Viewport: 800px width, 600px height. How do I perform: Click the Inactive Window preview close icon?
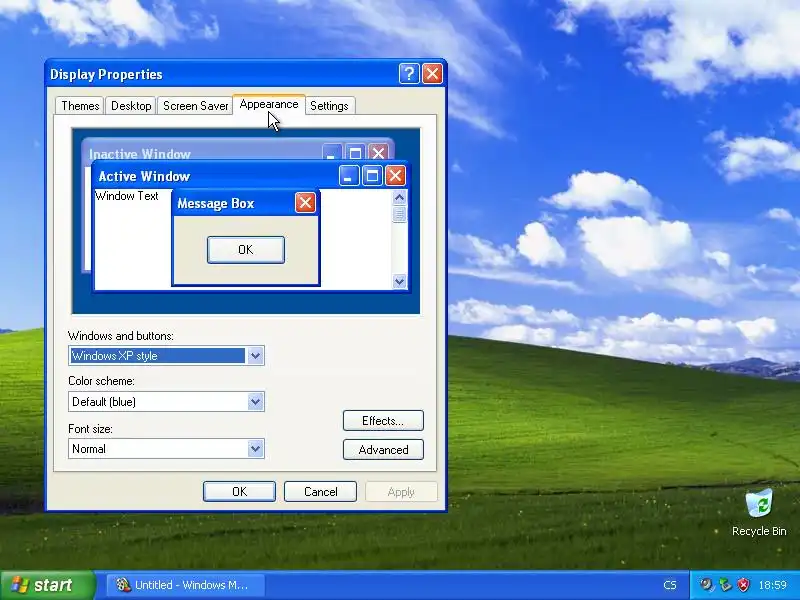point(379,152)
